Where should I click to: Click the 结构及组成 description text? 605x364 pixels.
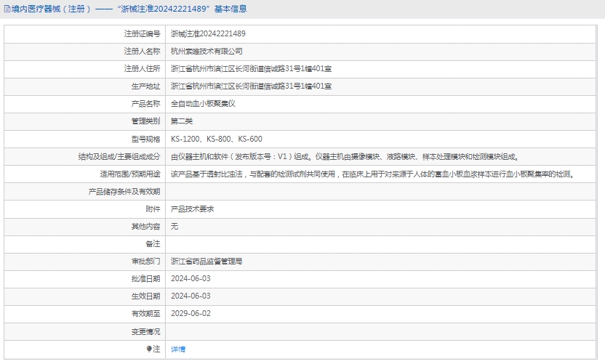point(344,156)
